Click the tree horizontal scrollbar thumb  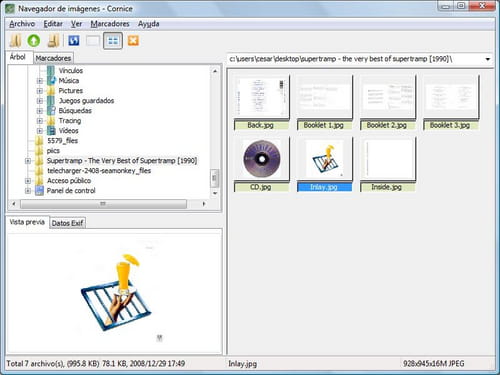[x=103, y=203]
